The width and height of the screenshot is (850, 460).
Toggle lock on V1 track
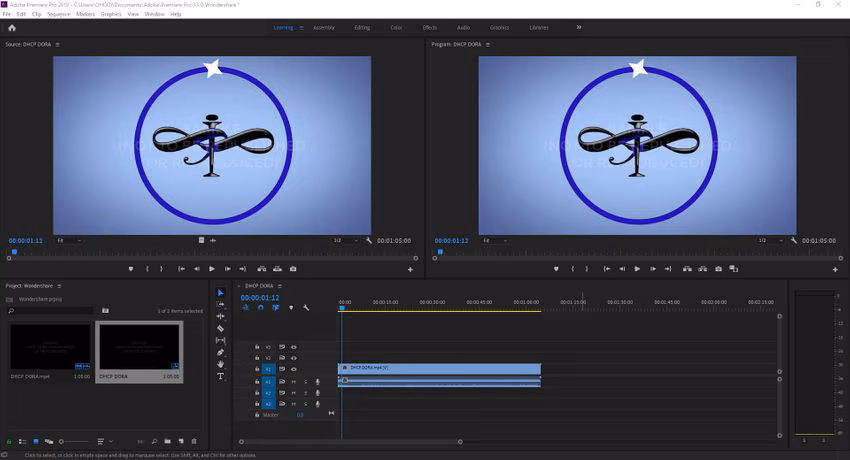(257, 369)
